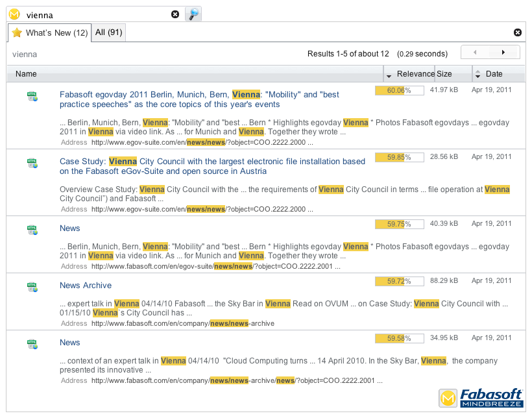The height and width of the screenshot is (418, 532).
Task: Click HTML icon of News 59.75% result
Action: 32,230
